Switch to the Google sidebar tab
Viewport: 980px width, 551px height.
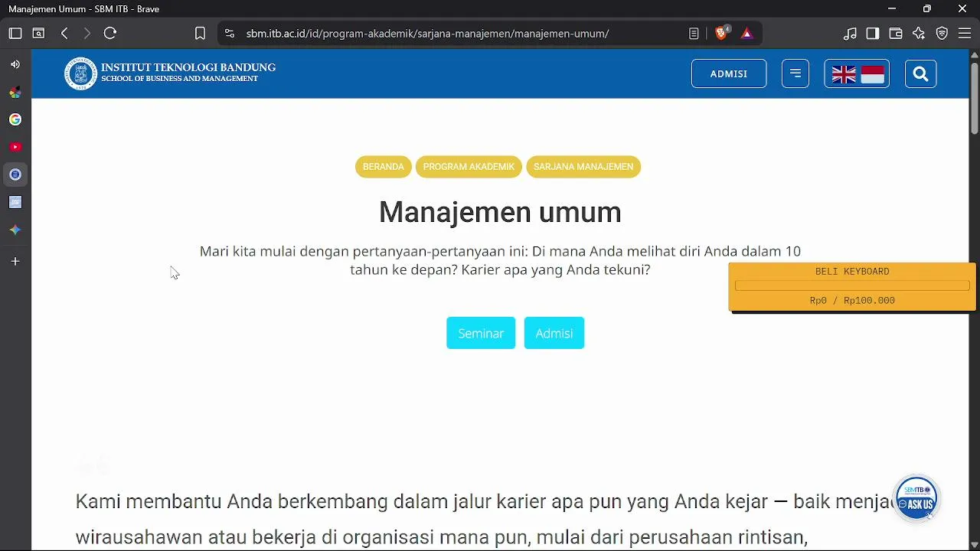[15, 119]
